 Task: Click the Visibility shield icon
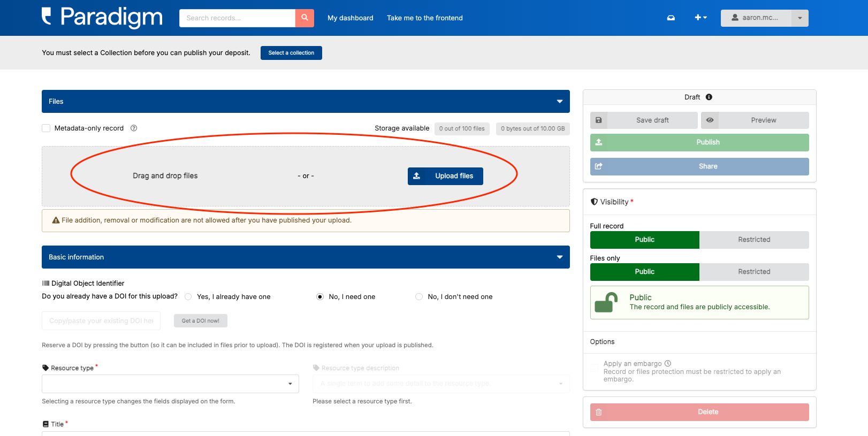[x=594, y=202]
